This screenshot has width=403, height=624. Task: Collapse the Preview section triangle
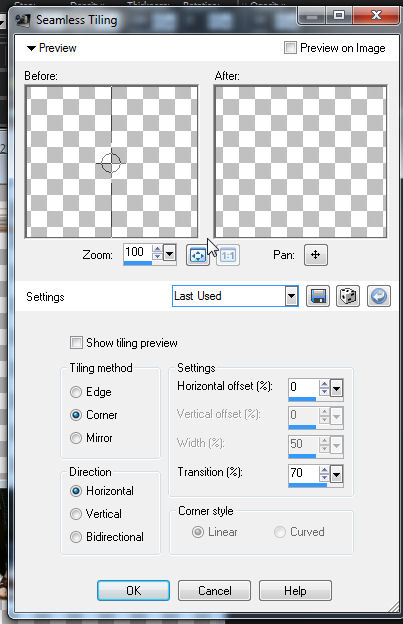pos(31,49)
